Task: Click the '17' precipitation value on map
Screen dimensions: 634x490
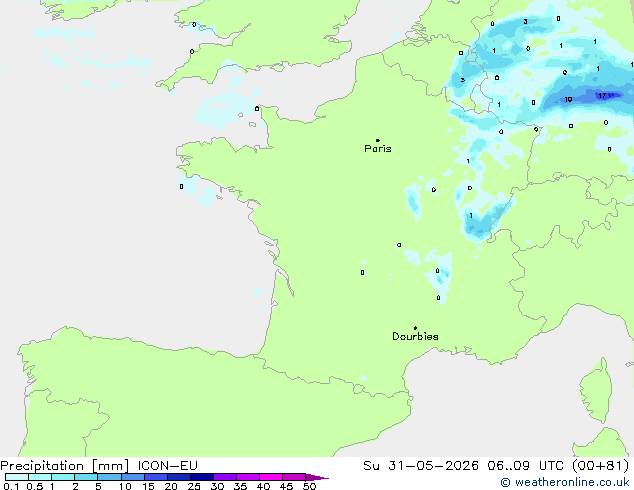Action: 602,96
